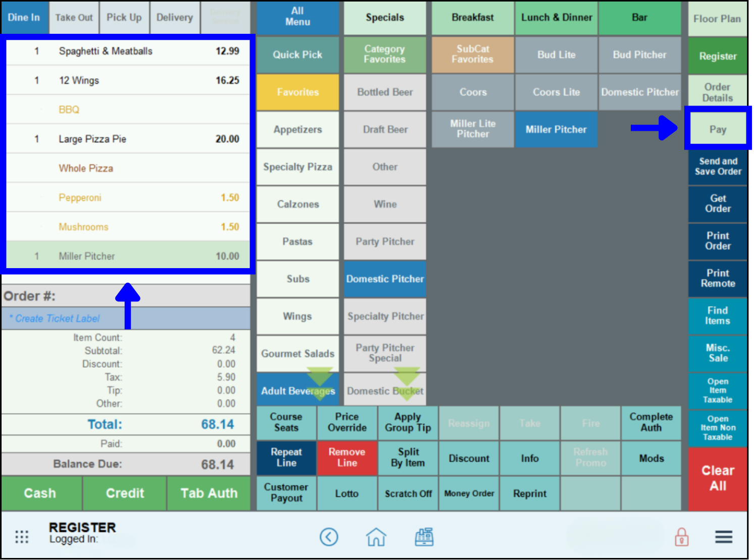Viewport: 754px width, 560px height.
Task: Switch to the Delivery order type tab
Action: [x=175, y=17]
